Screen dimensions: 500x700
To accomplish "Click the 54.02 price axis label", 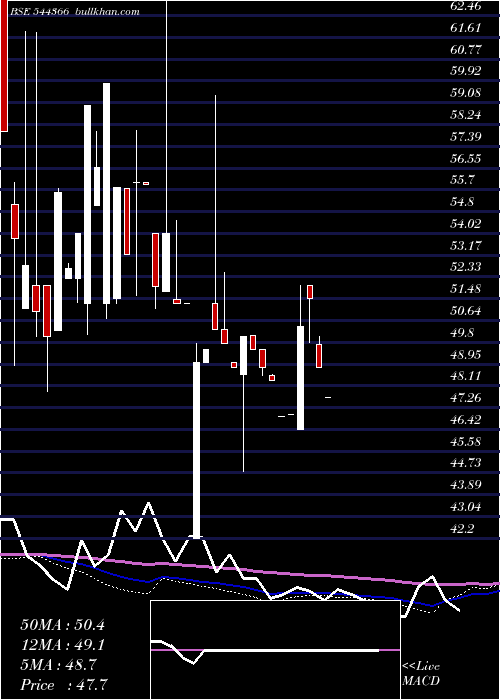I will pos(465,224).
